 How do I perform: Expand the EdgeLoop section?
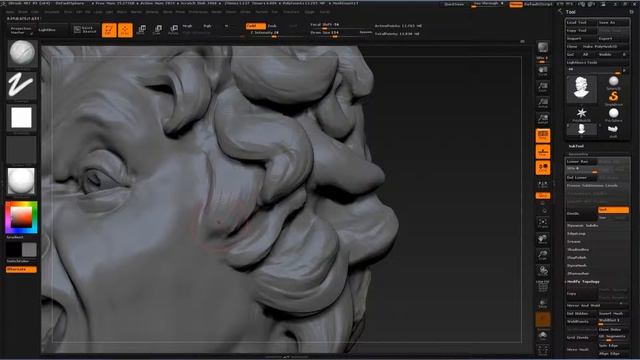pos(576,233)
